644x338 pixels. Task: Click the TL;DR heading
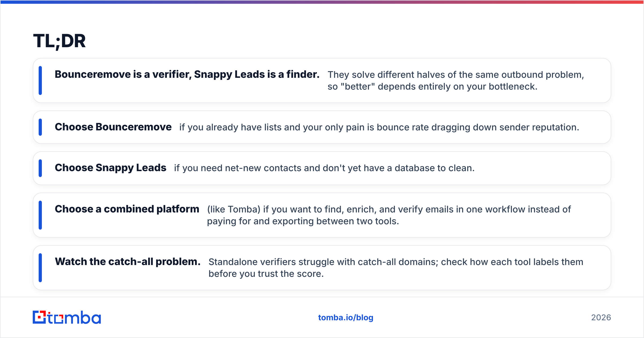click(x=59, y=41)
